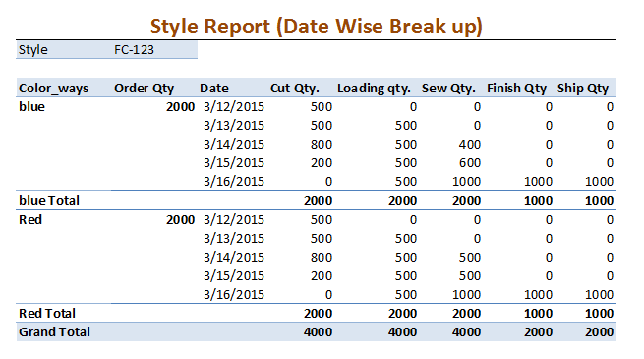Select blue 3/13/2015 Loading qty 500
Image resolution: width=644 pixels, height=359 pixels.
coord(406,125)
